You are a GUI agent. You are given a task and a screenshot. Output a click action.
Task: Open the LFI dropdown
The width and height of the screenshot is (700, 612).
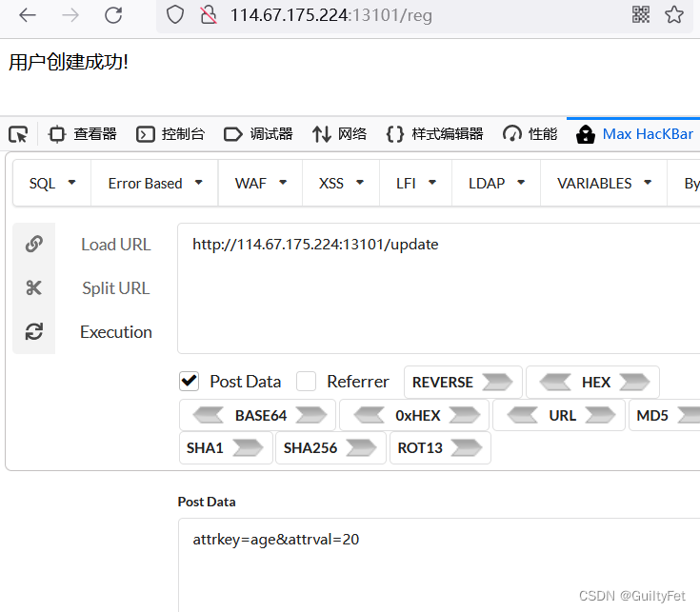coord(415,184)
